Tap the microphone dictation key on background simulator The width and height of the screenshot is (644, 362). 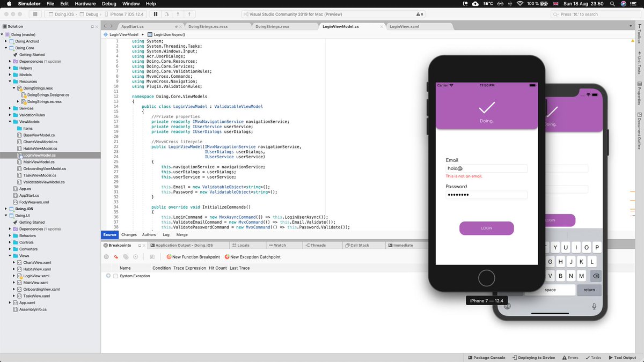coord(594,306)
